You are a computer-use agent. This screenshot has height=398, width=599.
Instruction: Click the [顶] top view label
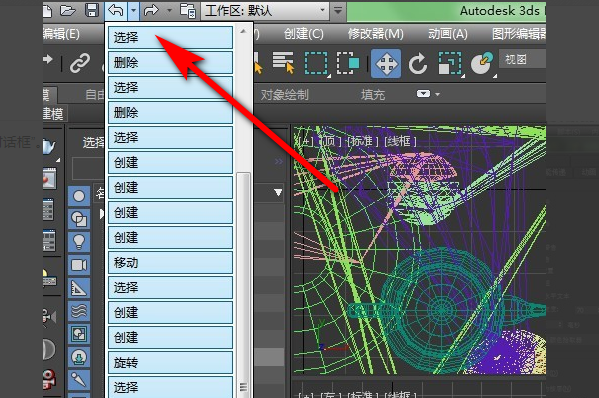pyautogui.click(x=330, y=141)
